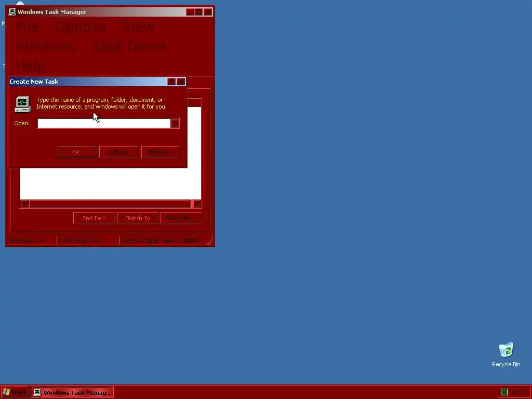Close the Windows Task Manager window
Image resolution: width=532 pixels, height=399 pixels.
click(208, 12)
